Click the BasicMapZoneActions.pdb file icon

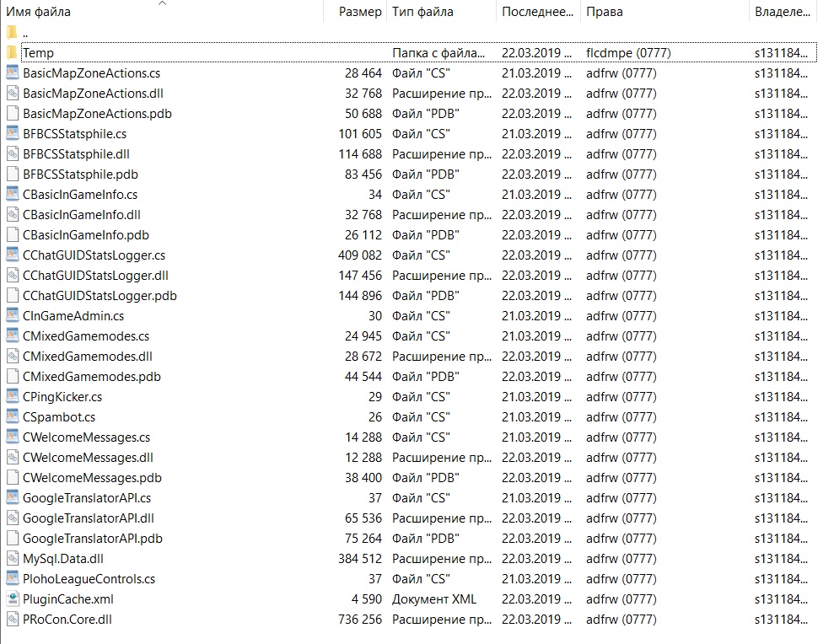coord(13,113)
